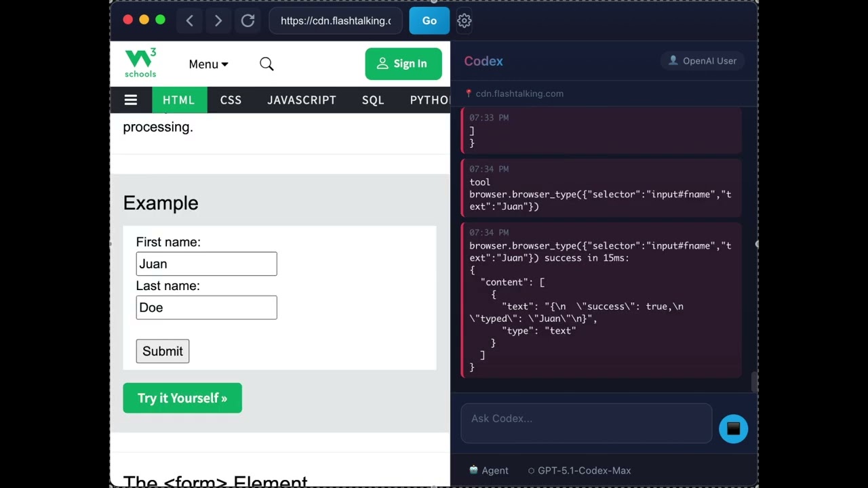
Task: Stop Codex with the blue stop button
Action: pyautogui.click(x=733, y=428)
